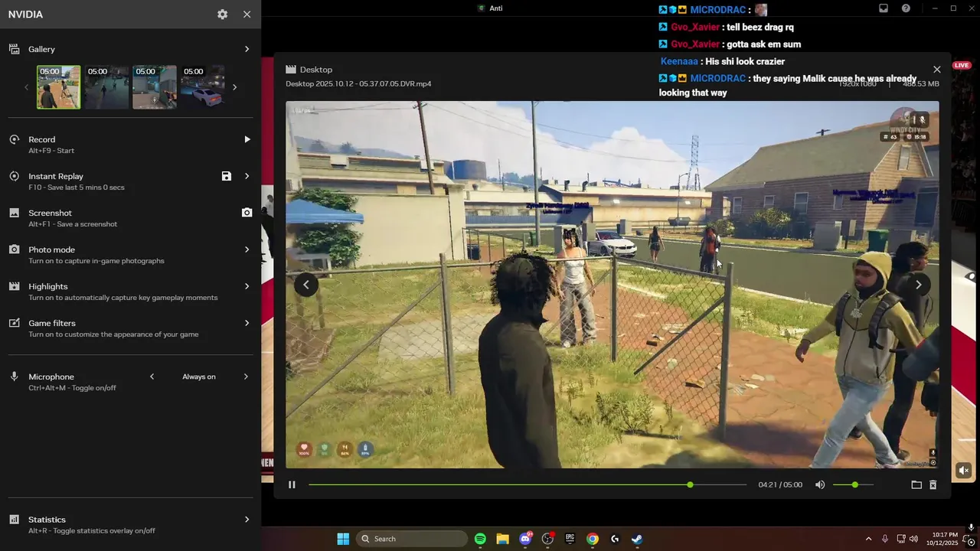The image size is (980, 551).
Task: Expand the Statistics section
Action: 247,520
